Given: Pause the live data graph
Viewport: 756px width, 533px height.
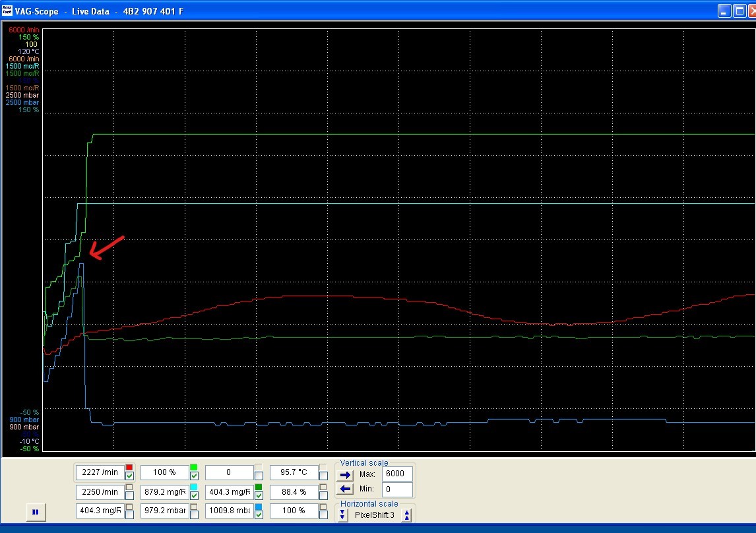Looking at the screenshot, I should coord(35,511).
